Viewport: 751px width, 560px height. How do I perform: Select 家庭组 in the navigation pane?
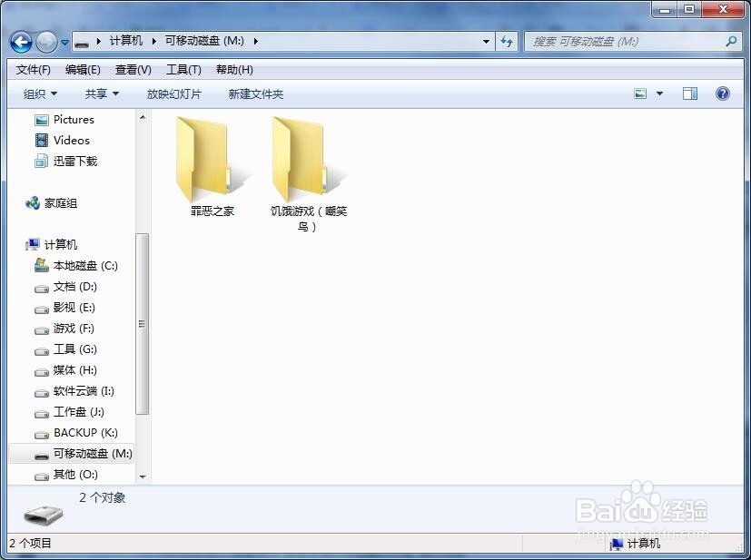(x=60, y=203)
